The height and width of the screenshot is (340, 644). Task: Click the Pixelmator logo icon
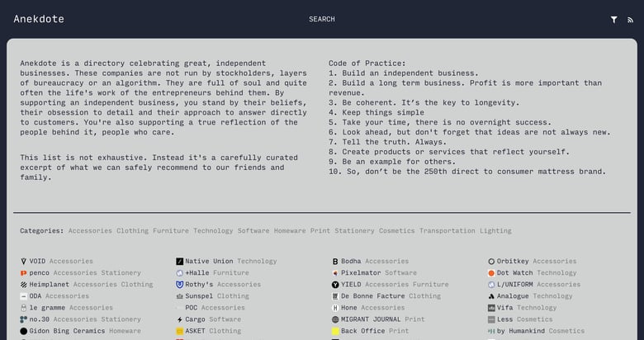pyautogui.click(x=335, y=273)
